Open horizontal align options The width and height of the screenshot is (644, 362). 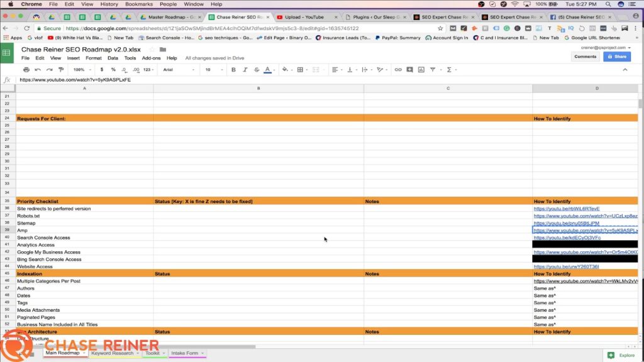[x=335, y=70]
